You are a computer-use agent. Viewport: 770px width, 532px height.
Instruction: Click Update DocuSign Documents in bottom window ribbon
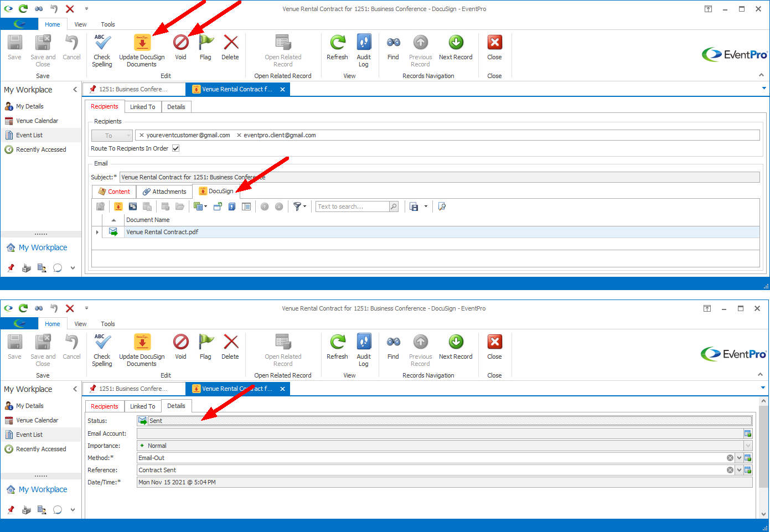tap(142, 350)
